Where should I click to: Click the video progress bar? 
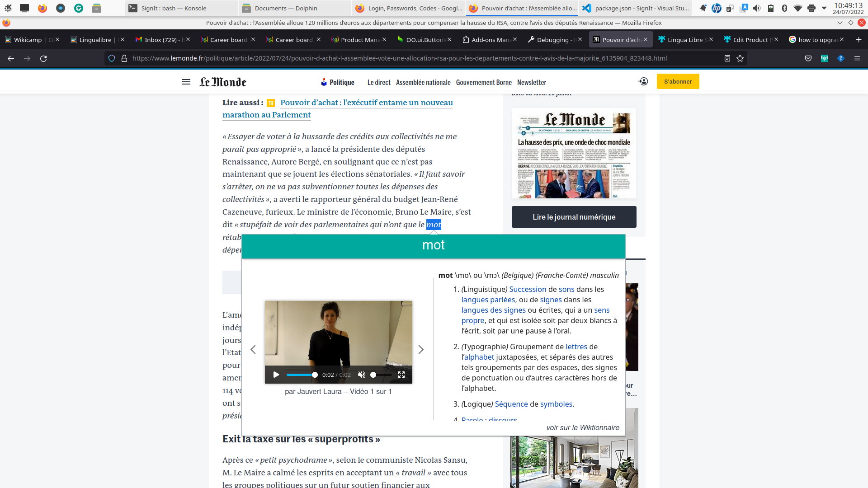[x=298, y=375]
